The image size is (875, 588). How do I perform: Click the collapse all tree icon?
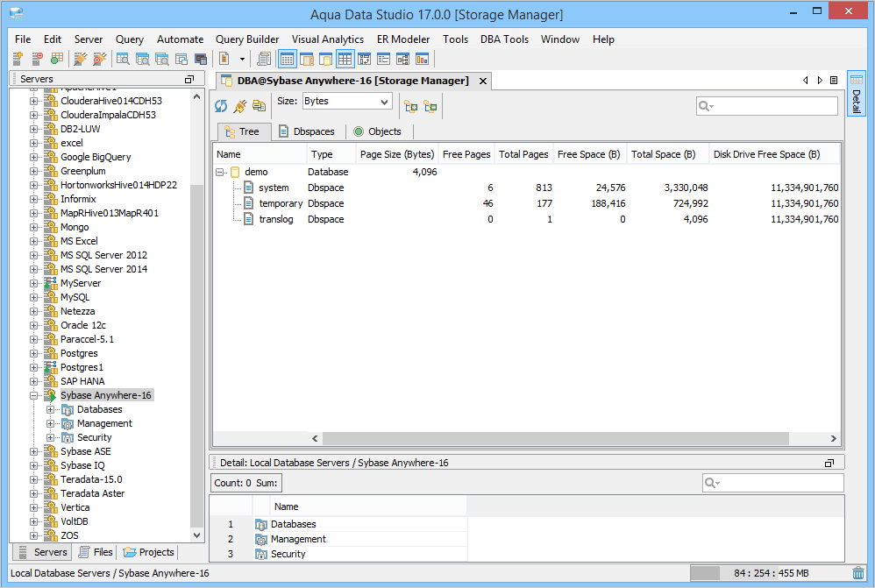pyautogui.click(x=430, y=106)
